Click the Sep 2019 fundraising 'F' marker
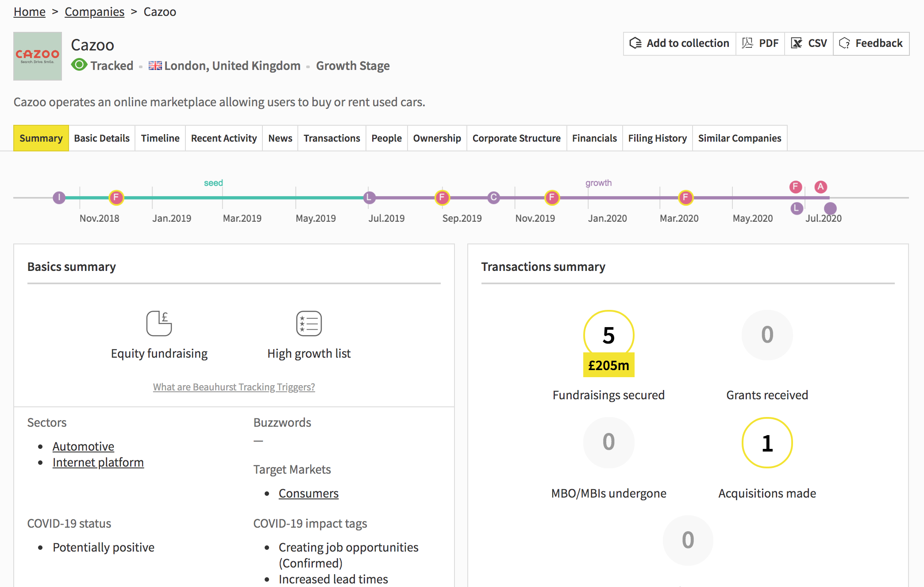This screenshot has height=587, width=924. 442,197
